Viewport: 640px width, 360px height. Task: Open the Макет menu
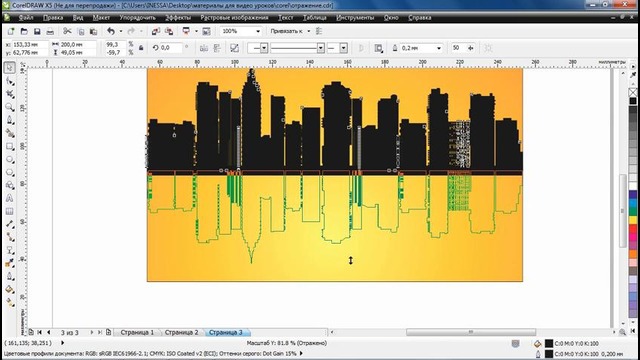[x=101, y=18]
